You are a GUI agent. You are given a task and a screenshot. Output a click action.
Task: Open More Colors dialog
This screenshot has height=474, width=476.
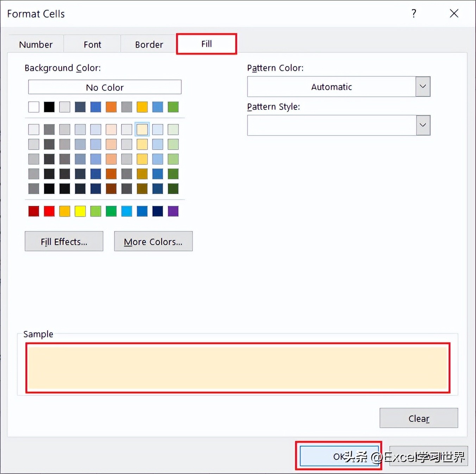click(153, 241)
